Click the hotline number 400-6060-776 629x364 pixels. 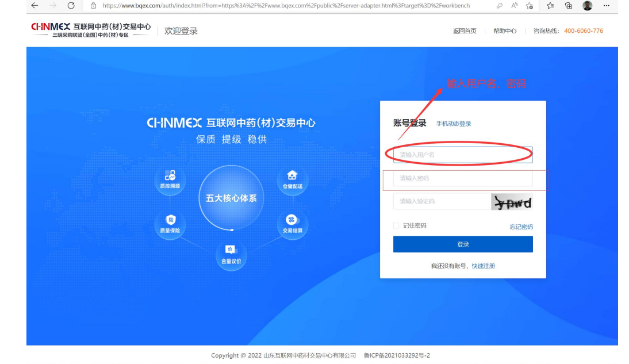tap(583, 31)
